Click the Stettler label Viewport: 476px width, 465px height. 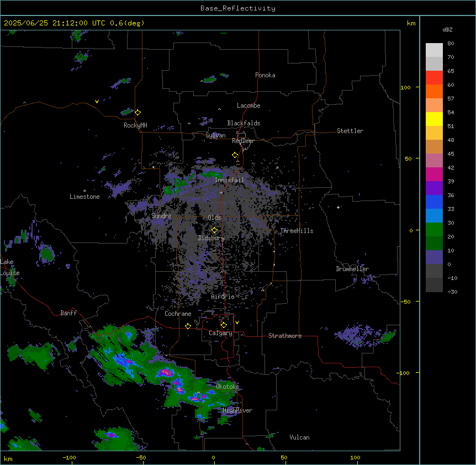(350, 131)
